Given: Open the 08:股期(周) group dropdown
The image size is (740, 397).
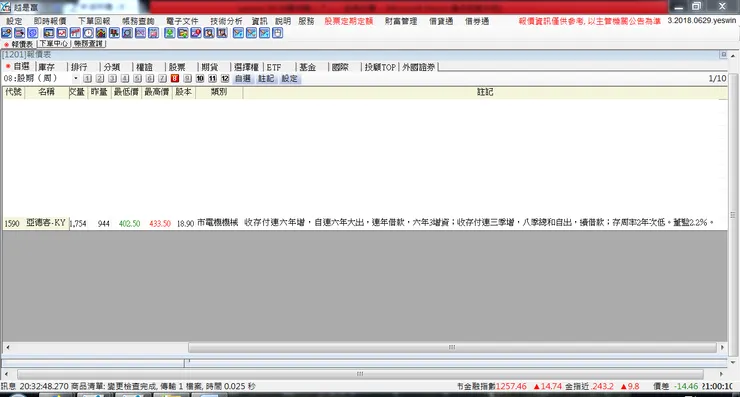Looking at the screenshot, I should coord(76,78).
